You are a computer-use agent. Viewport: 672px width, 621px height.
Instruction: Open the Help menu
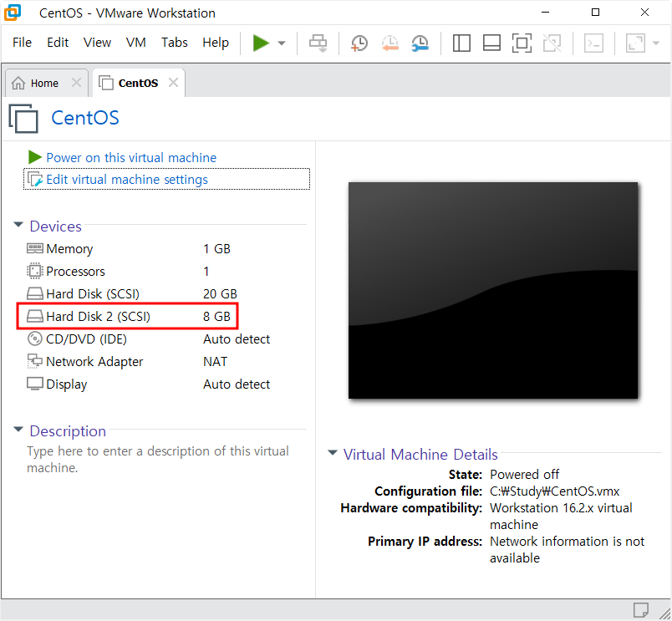pos(216,43)
